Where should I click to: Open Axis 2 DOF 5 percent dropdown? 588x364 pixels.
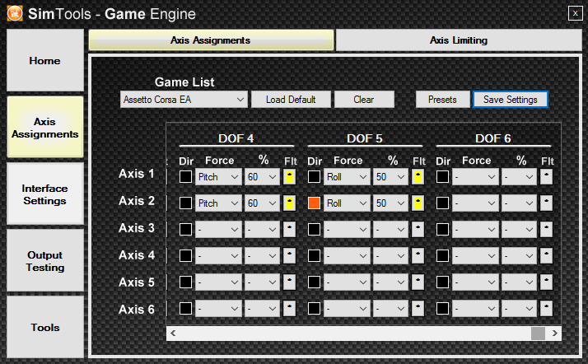tap(390, 203)
